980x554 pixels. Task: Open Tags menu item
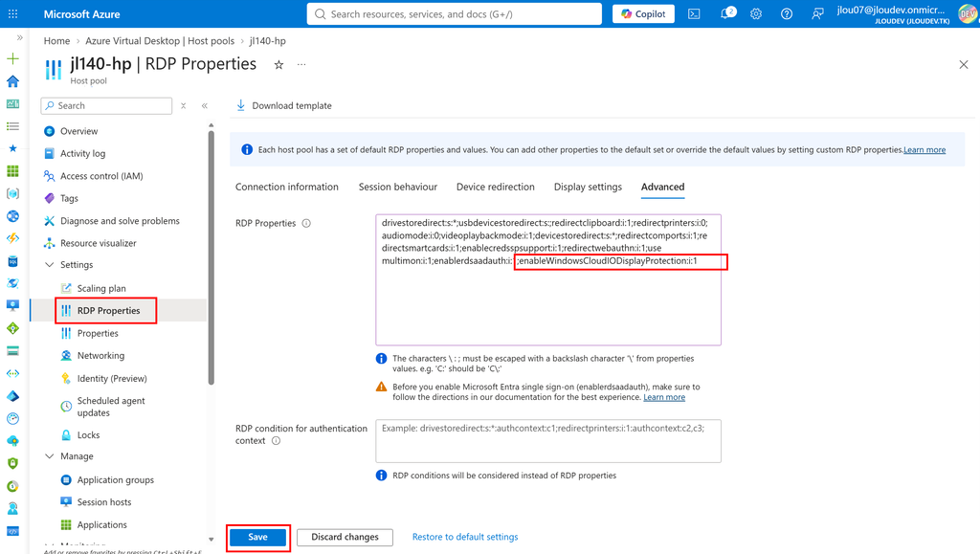tap(69, 199)
